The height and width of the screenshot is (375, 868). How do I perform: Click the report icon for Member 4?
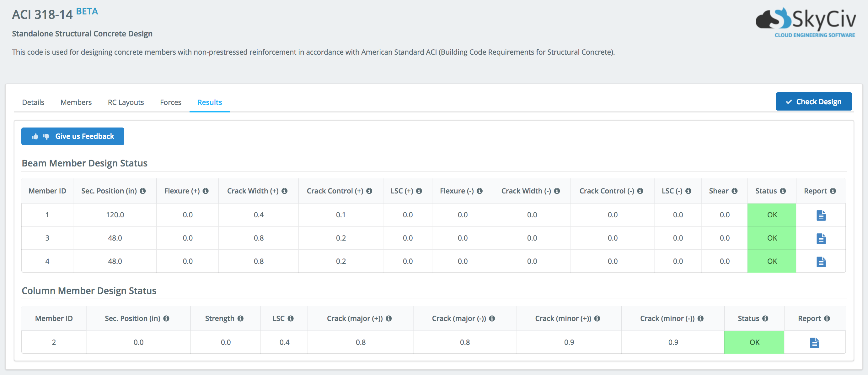tap(822, 261)
